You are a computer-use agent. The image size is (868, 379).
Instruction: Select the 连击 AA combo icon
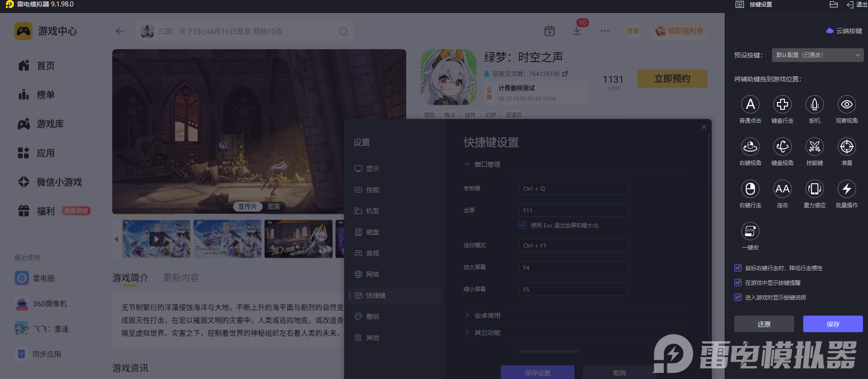click(783, 189)
